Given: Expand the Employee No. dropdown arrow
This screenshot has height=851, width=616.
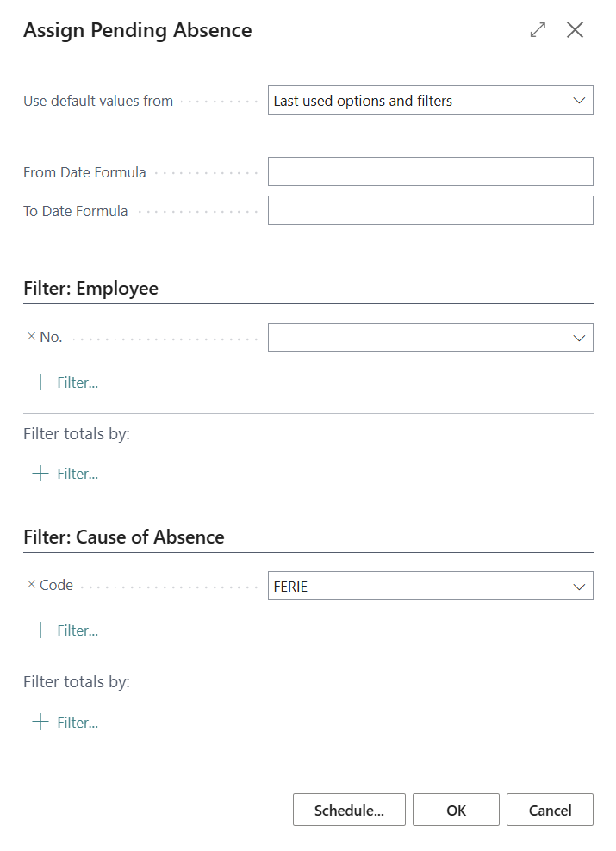Looking at the screenshot, I should (x=579, y=339).
